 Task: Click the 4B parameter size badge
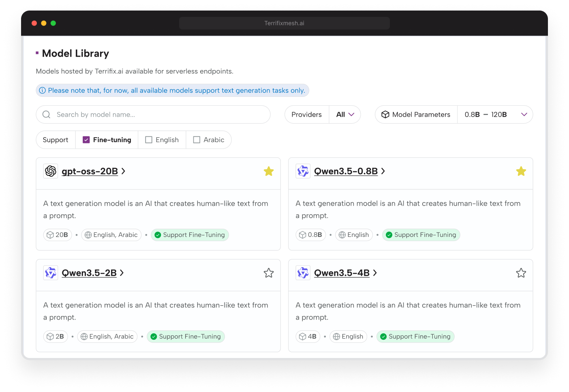(308, 337)
